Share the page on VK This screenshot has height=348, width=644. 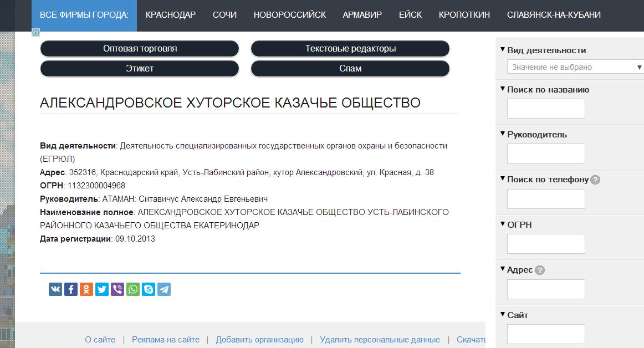coord(55,289)
